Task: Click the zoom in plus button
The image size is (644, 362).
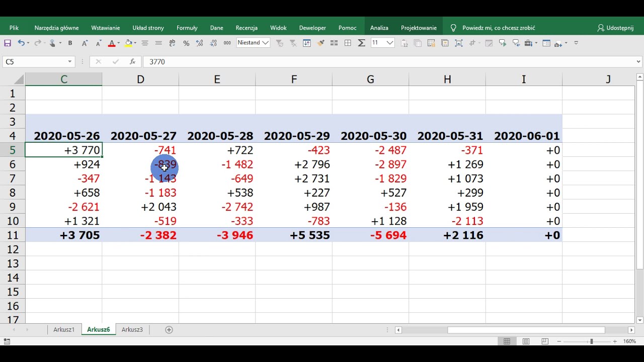Action: 615,341
